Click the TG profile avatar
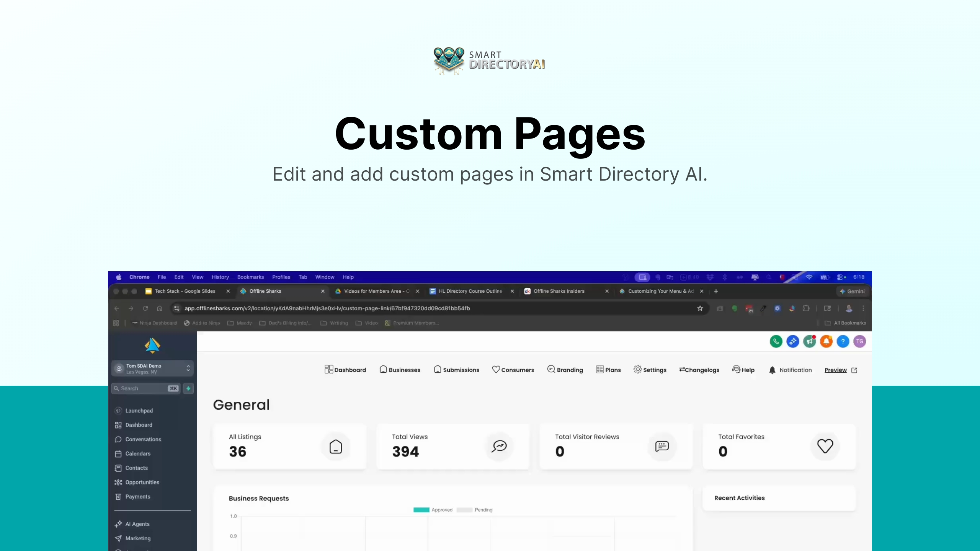The image size is (980, 551). coord(859,341)
